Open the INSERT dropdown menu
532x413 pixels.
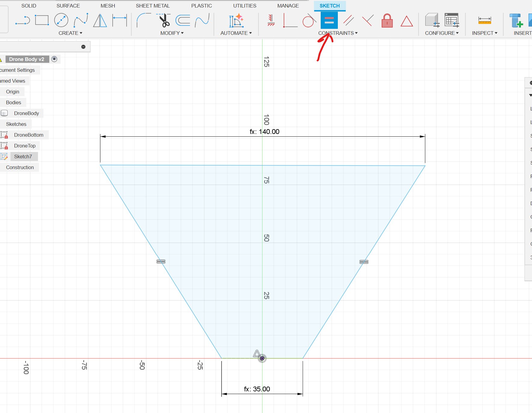point(523,33)
